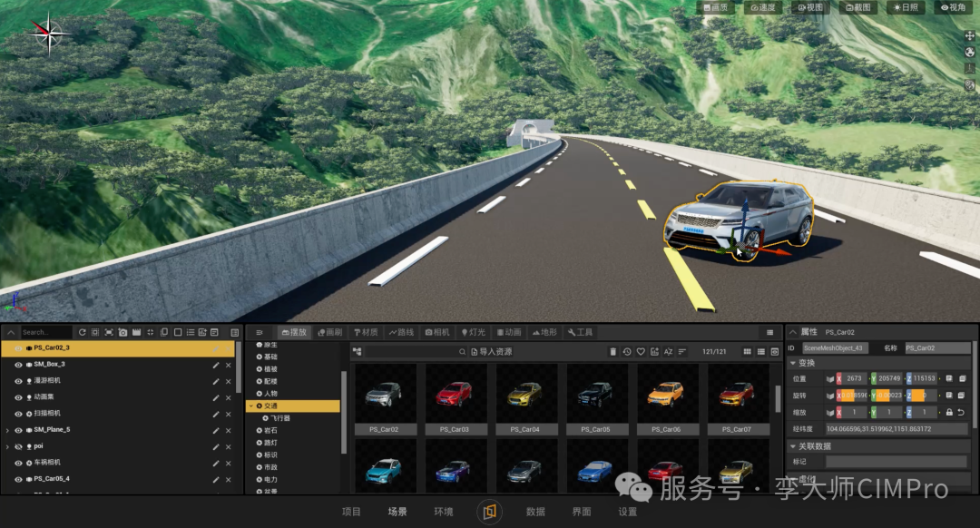The image size is (980, 528).
Task: Switch to the 环境 bottom tab
Action: 443,512
